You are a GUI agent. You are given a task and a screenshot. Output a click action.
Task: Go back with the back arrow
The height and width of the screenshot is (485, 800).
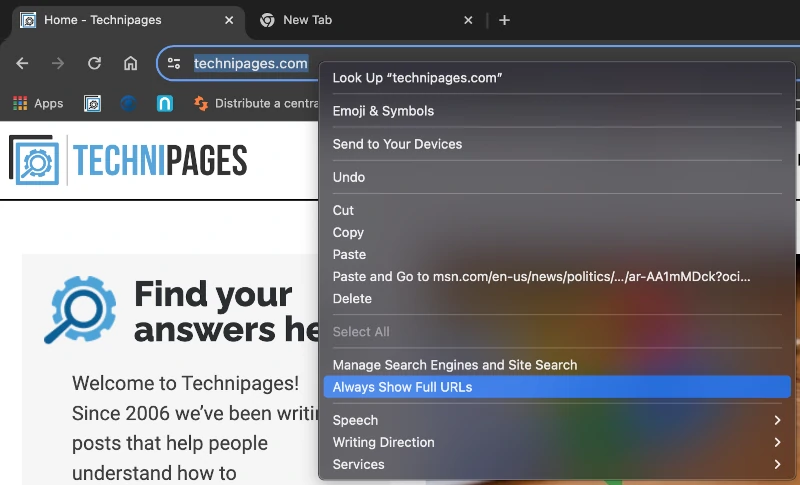click(22, 63)
